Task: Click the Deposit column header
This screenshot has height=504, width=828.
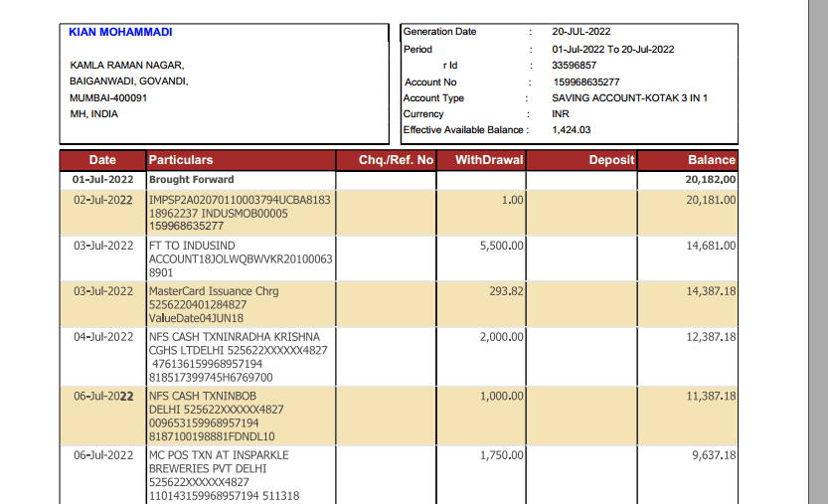Action: click(611, 160)
